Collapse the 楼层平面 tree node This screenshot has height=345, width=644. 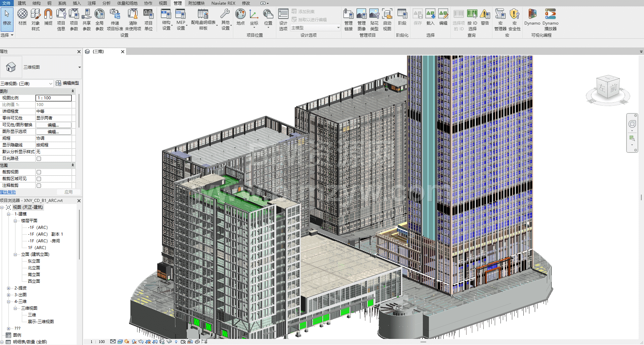click(15, 221)
